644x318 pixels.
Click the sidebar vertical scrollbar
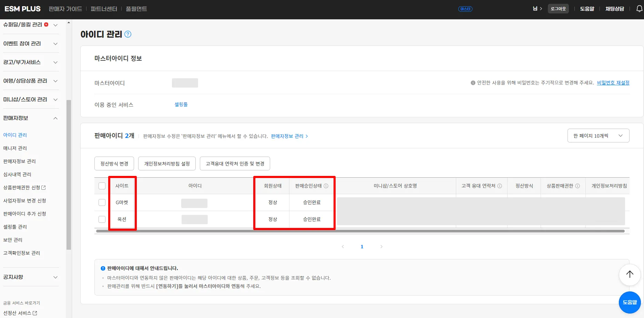[x=69, y=175]
